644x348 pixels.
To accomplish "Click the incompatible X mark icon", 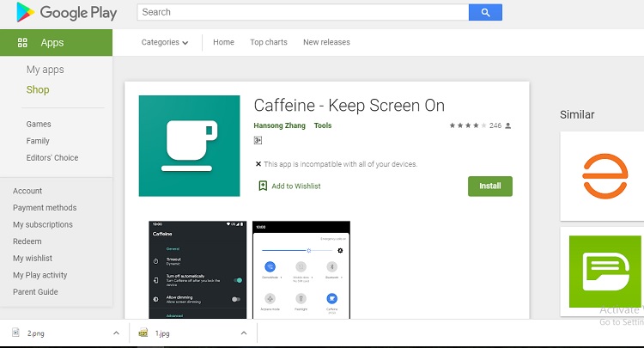I will coord(258,164).
